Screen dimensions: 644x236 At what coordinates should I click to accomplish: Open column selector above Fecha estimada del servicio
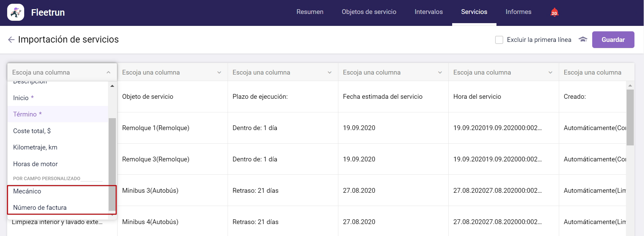pos(393,72)
